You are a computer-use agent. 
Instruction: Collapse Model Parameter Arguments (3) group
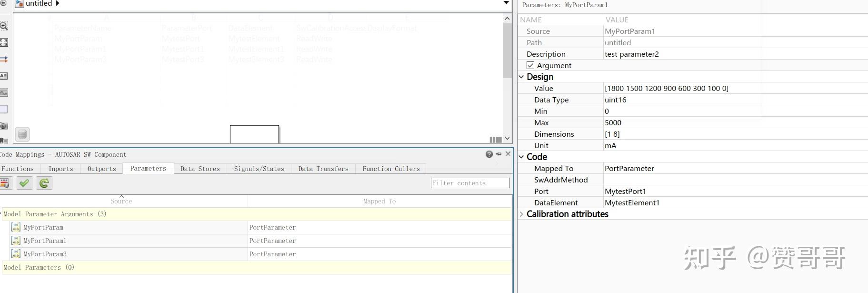tap(1, 214)
